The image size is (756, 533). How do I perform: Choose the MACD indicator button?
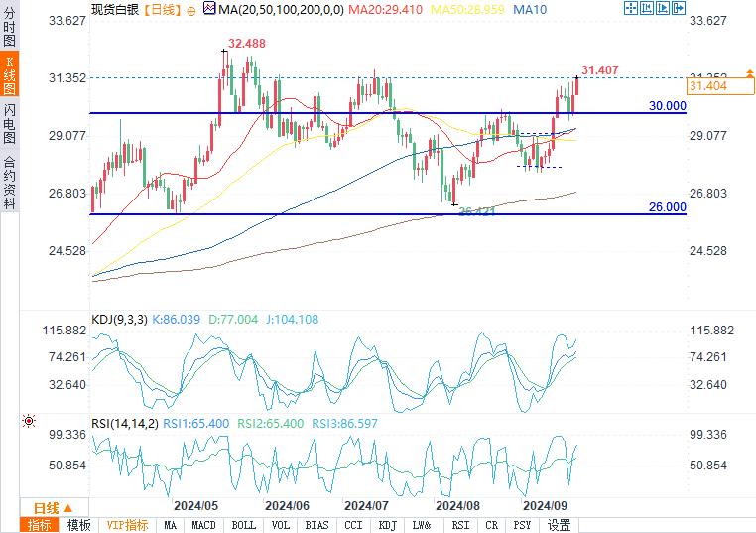pyautogui.click(x=203, y=525)
